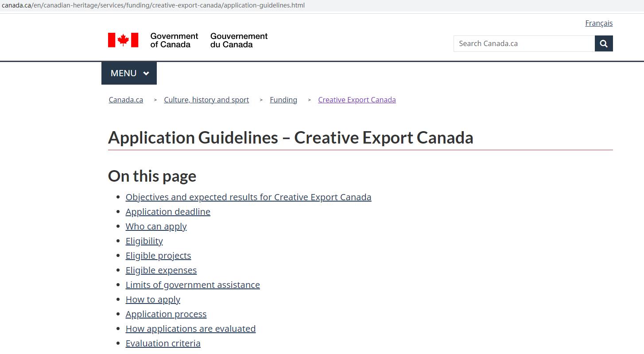Jump to Limits of government assistance

193,285
